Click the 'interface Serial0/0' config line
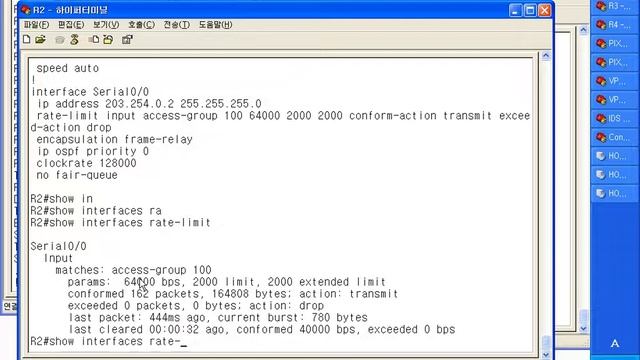This screenshot has width=640, height=360. [x=90, y=92]
